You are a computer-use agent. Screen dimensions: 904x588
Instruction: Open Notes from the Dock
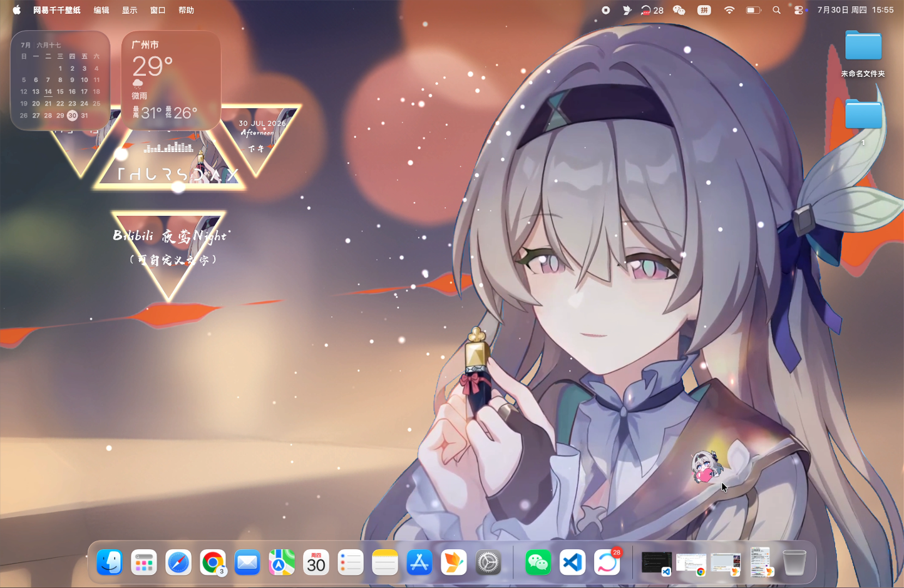tap(385, 562)
